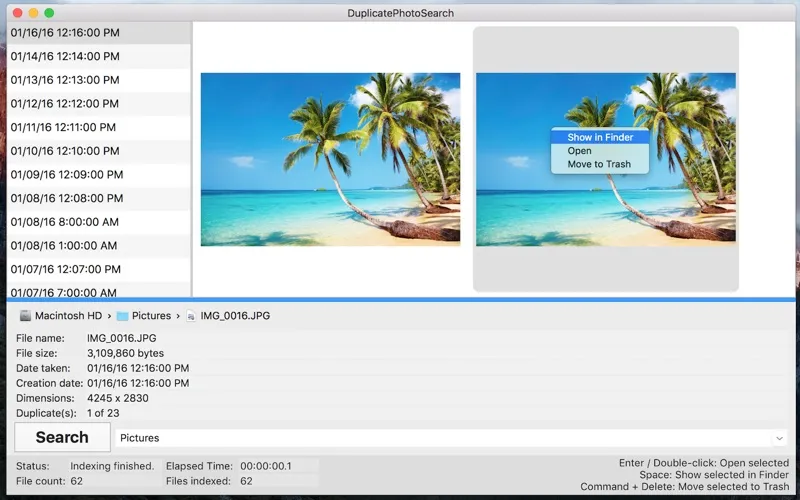800x500 pixels.
Task: Choose Move to Trash menu entry
Action: (599, 164)
